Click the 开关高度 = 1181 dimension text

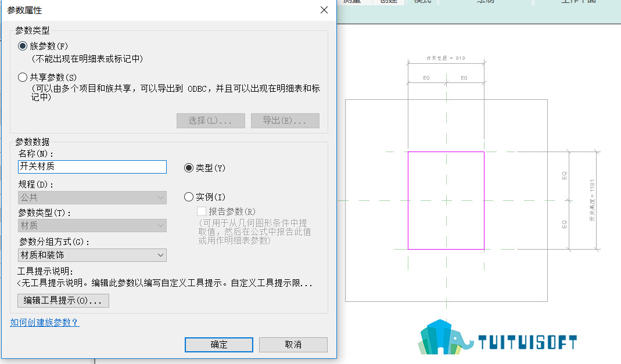click(x=592, y=200)
